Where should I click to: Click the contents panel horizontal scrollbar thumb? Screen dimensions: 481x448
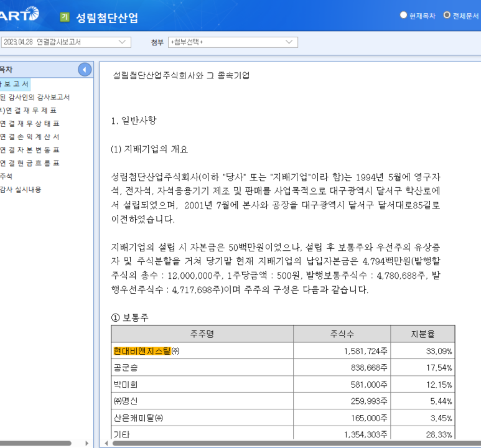35,443
